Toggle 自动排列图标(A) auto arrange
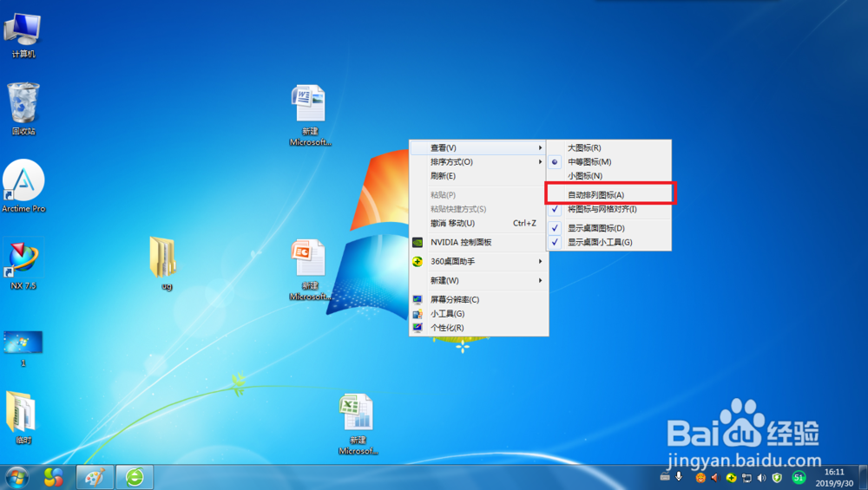This screenshot has height=490, width=868. 609,194
